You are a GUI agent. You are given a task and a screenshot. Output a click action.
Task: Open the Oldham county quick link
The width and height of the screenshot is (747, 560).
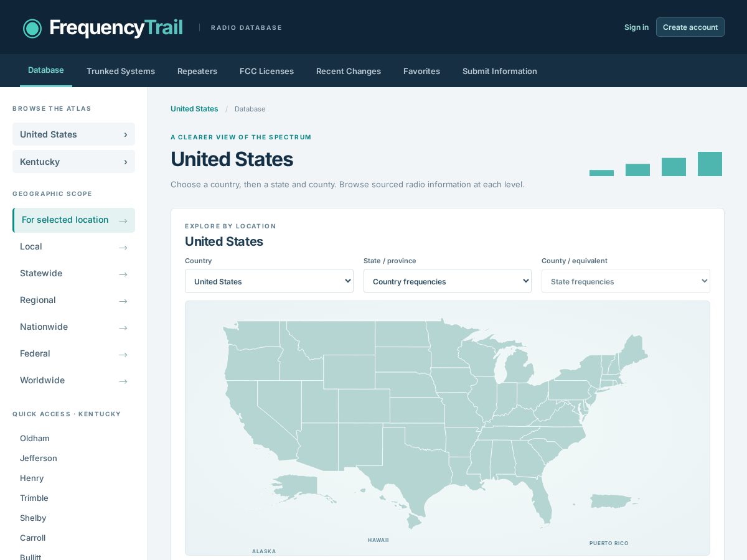[35, 439]
